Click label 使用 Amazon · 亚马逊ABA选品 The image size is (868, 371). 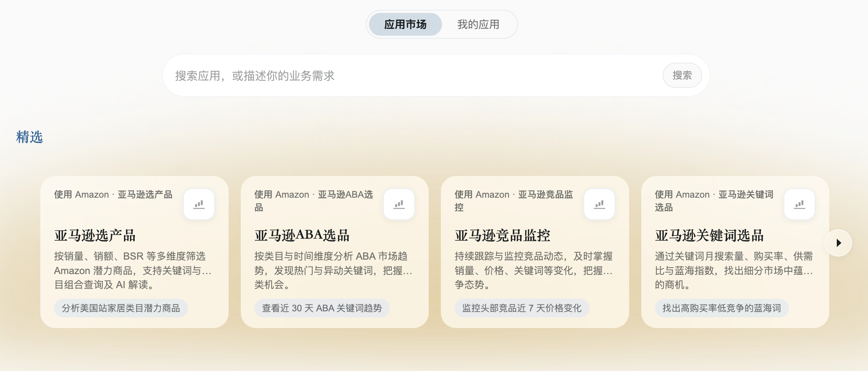pyautogui.click(x=314, y=201)
